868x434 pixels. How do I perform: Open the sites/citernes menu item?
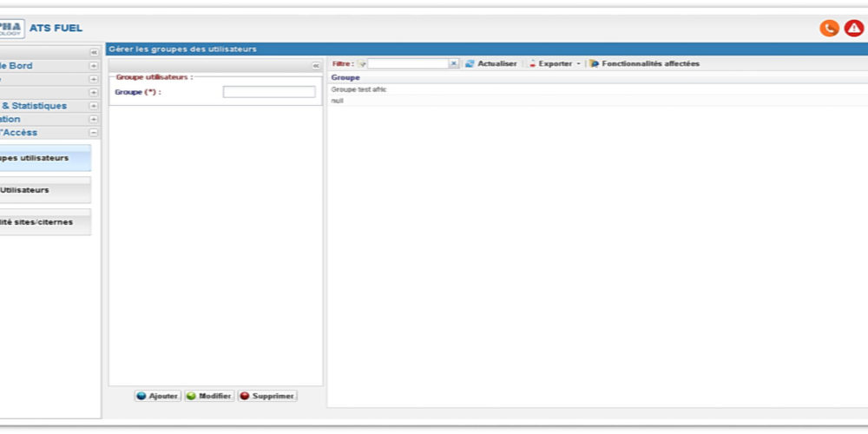43,222
